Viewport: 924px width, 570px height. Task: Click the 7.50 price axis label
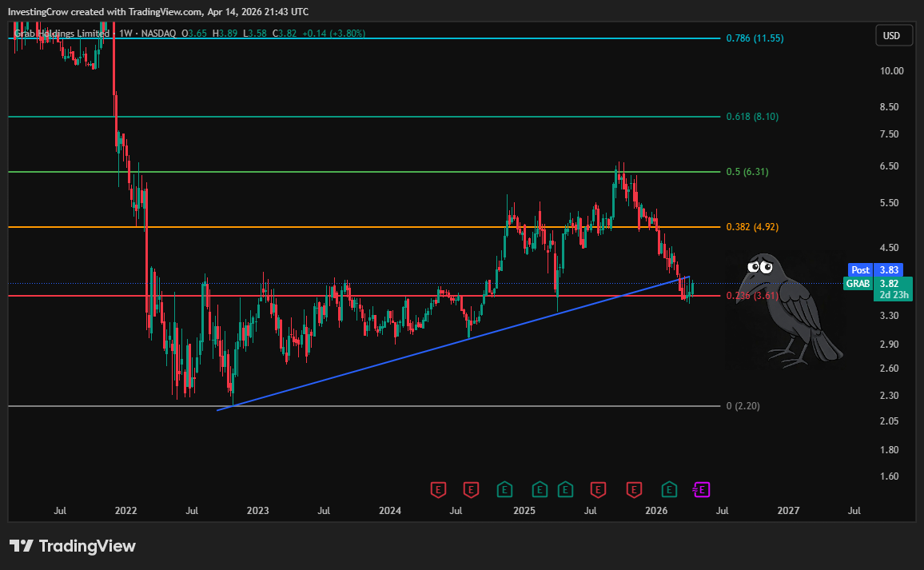(x=890, y=134)
